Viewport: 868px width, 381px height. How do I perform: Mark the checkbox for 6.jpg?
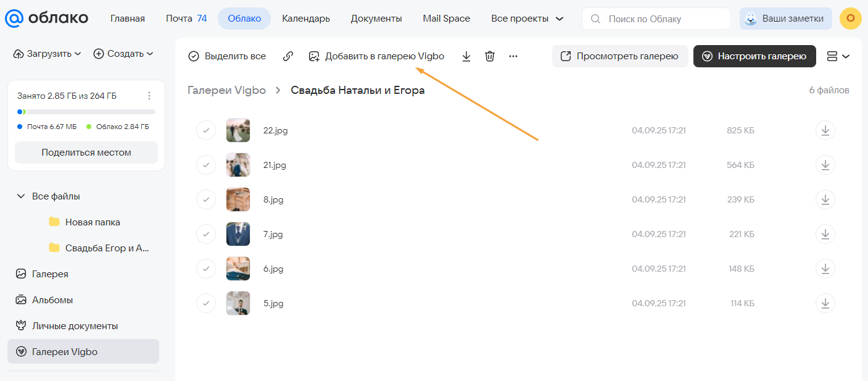[x=205, y=269]
